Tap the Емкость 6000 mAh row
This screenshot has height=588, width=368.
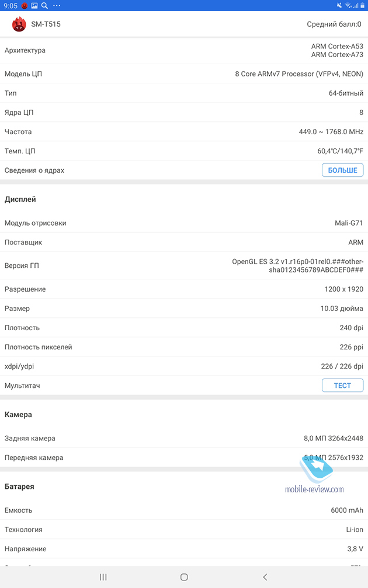click(x=184, y=510)
